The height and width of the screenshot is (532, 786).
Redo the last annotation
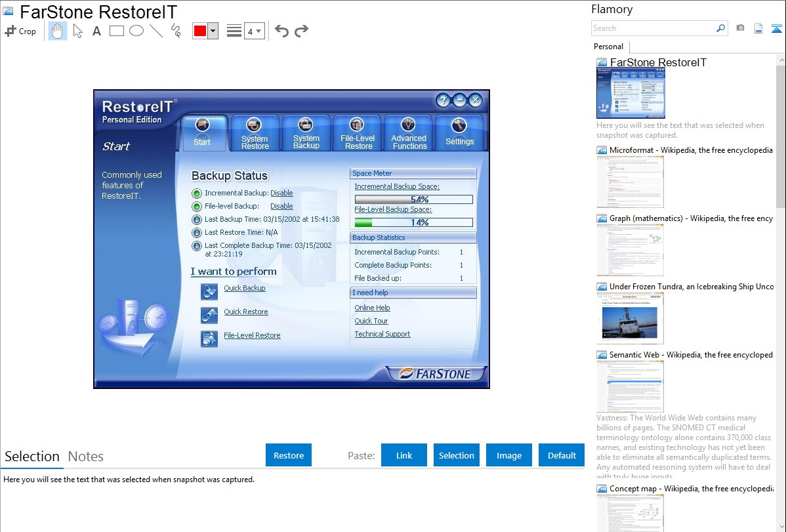click(301, 31)
